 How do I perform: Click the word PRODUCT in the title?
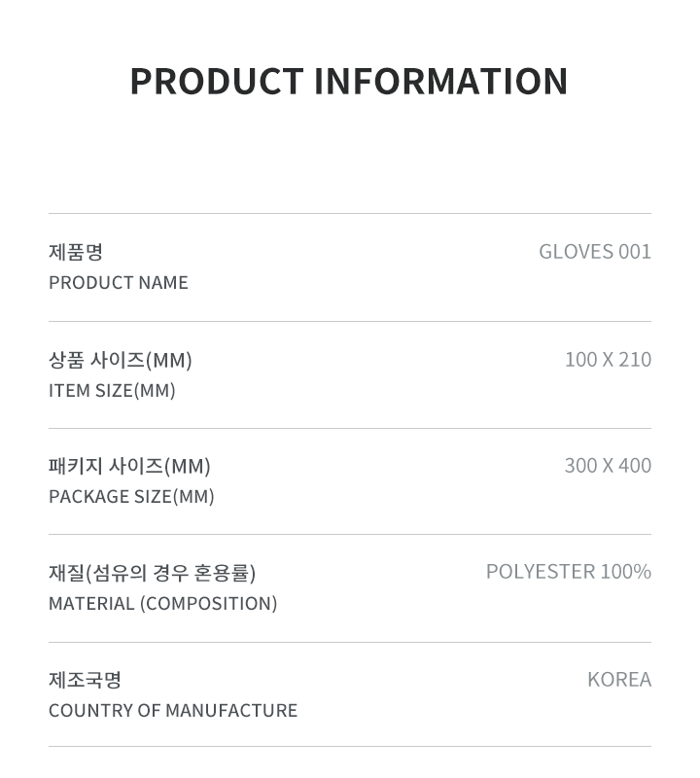217,81
